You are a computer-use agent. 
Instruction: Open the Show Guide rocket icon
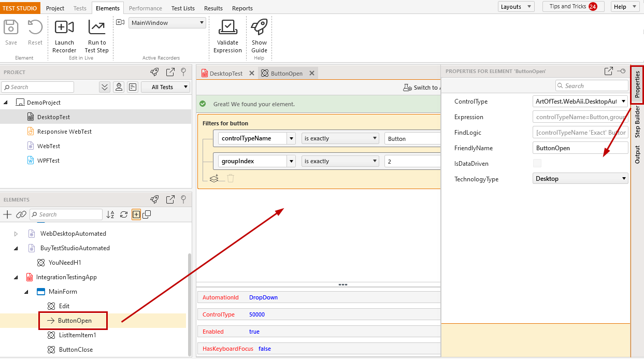259,27
